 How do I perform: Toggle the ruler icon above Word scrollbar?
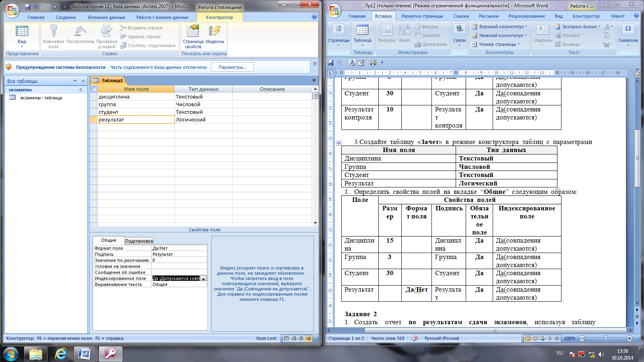click(637, 74)
